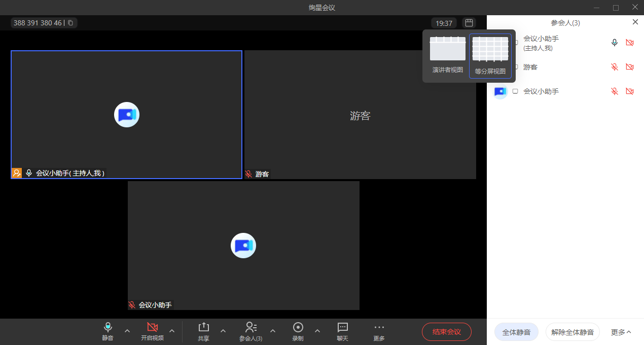Click 全体静音 mute all button

click(x=516, y=332)
